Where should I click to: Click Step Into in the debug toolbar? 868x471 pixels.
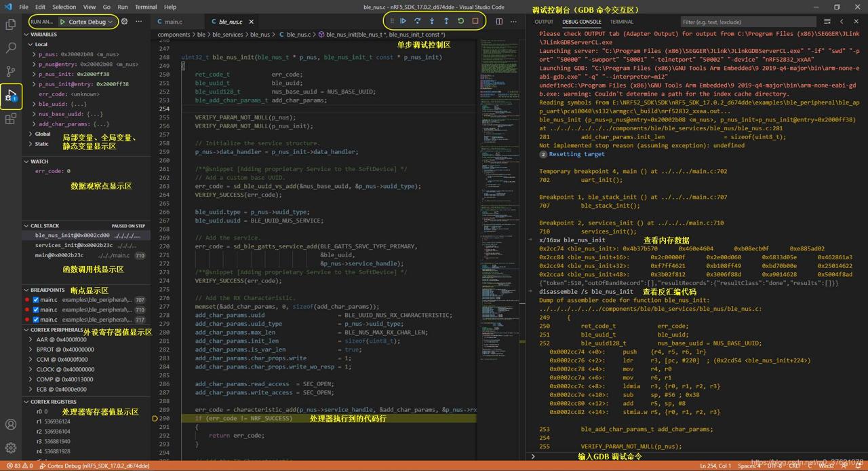432,21
